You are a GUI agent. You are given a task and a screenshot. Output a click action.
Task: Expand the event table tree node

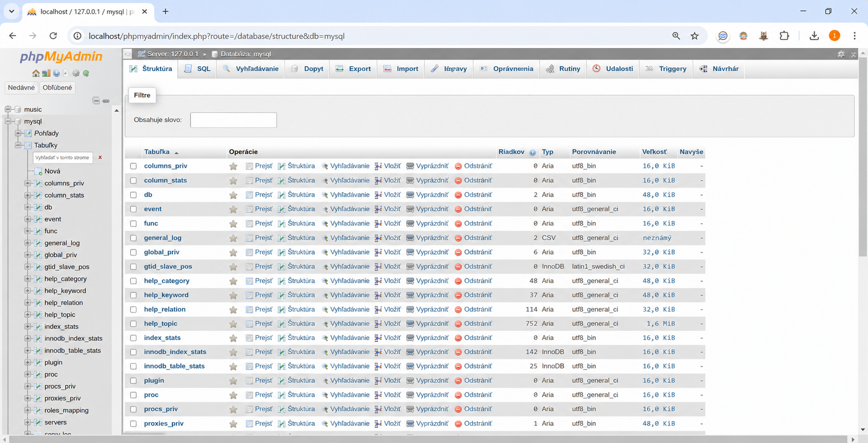click(x=28, y=219)
